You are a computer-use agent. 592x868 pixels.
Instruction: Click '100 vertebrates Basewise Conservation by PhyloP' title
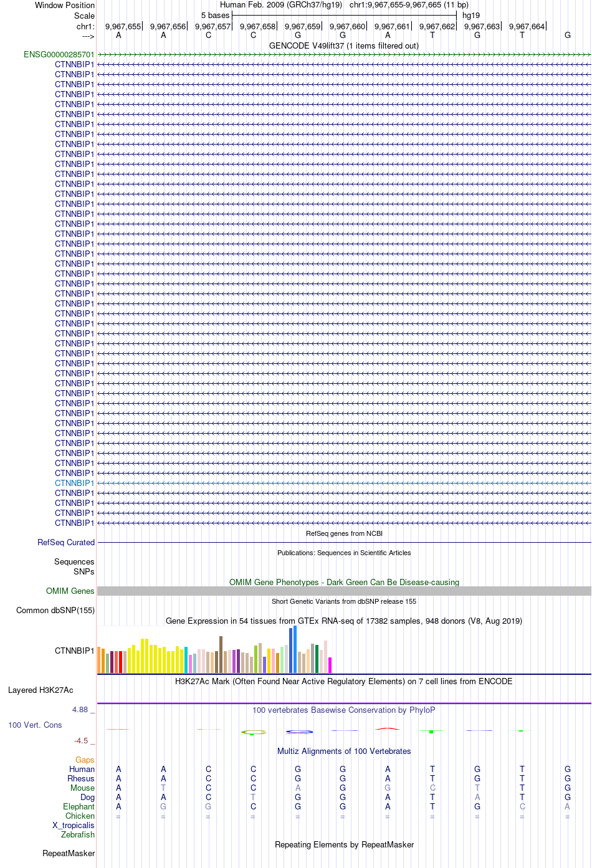coord(344,710)
